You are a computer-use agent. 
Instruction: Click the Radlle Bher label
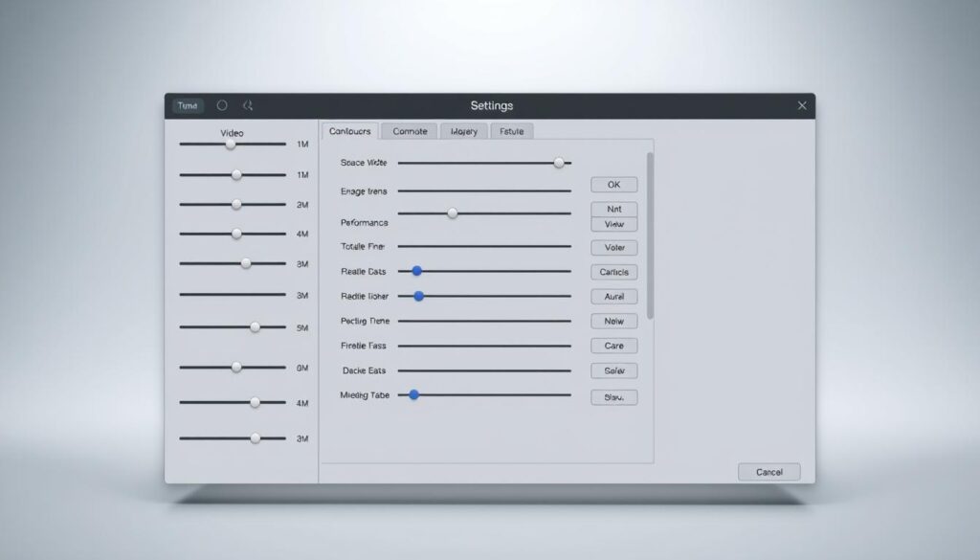click(x=365, y=296)
